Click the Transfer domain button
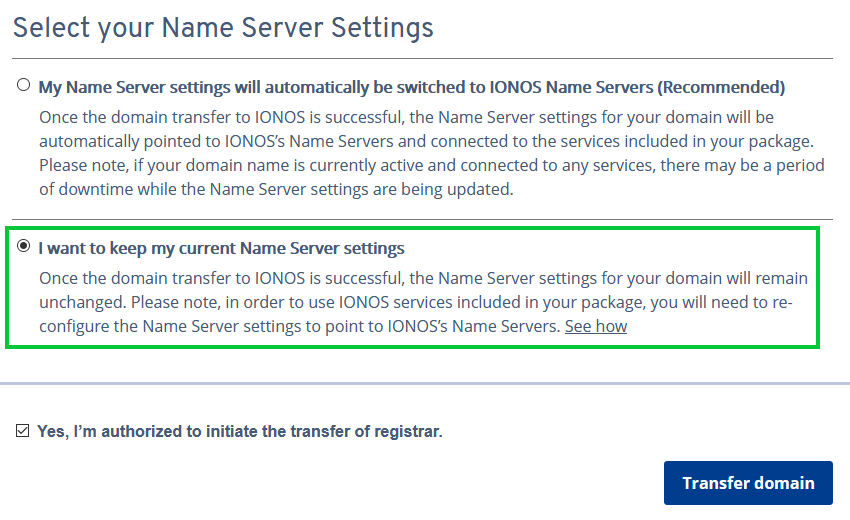850x520 pixels. coord(748,483)
